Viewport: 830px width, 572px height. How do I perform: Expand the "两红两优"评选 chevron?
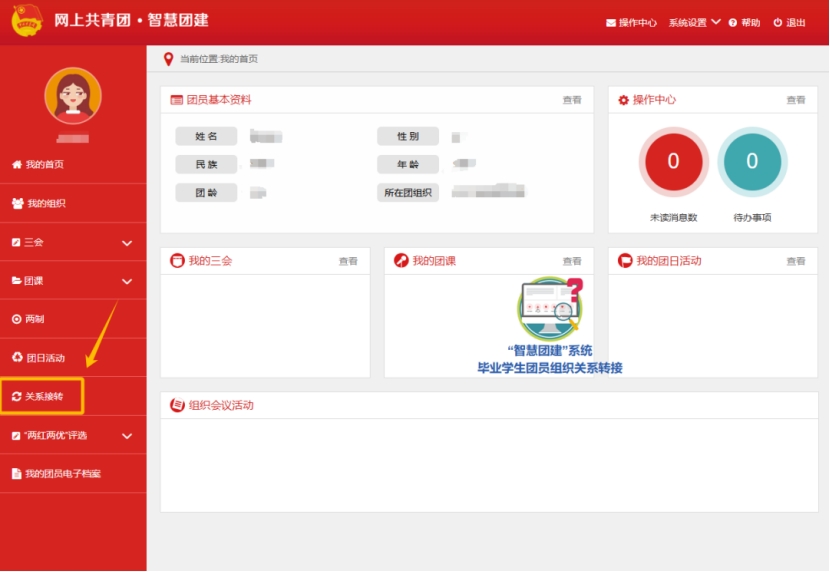coord(127,436)
